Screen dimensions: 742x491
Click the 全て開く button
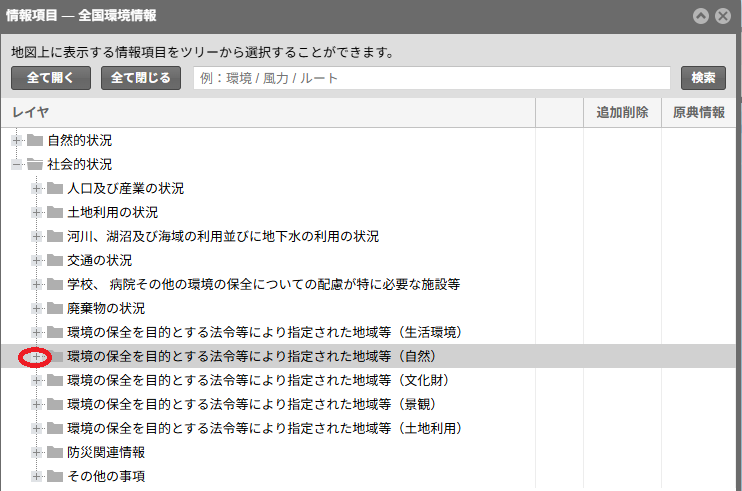[51, 78]
